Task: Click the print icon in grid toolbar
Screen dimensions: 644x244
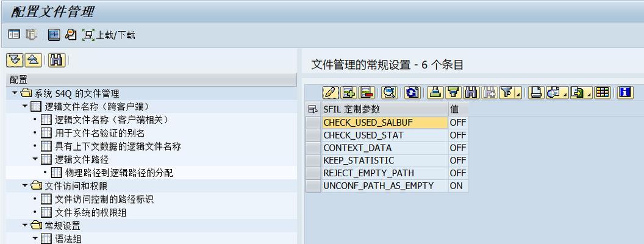Action: 536,93
